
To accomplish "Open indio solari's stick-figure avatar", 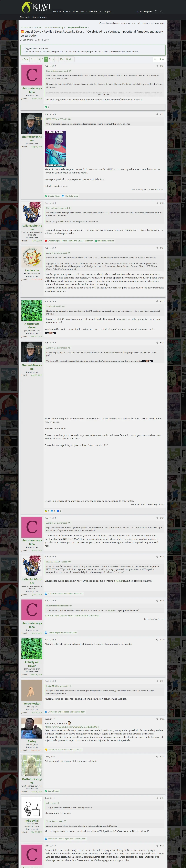I will coord(32,807).
